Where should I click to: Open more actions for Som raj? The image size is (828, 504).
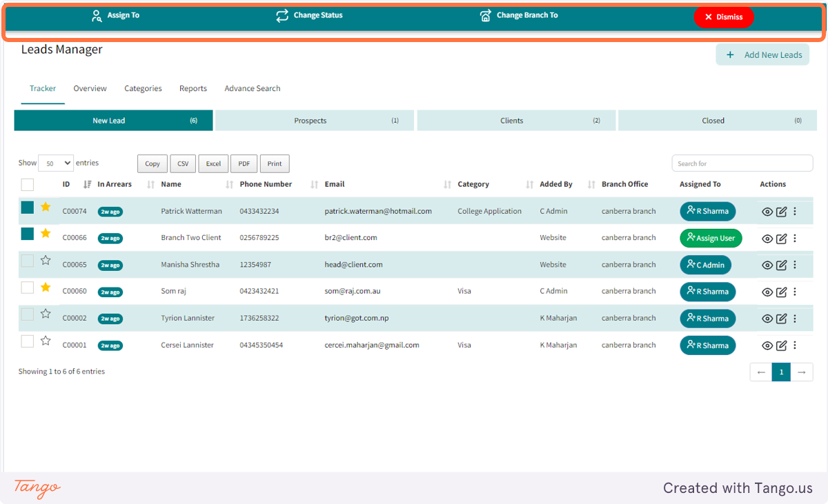pyautogui.click(x=795, y=292)
